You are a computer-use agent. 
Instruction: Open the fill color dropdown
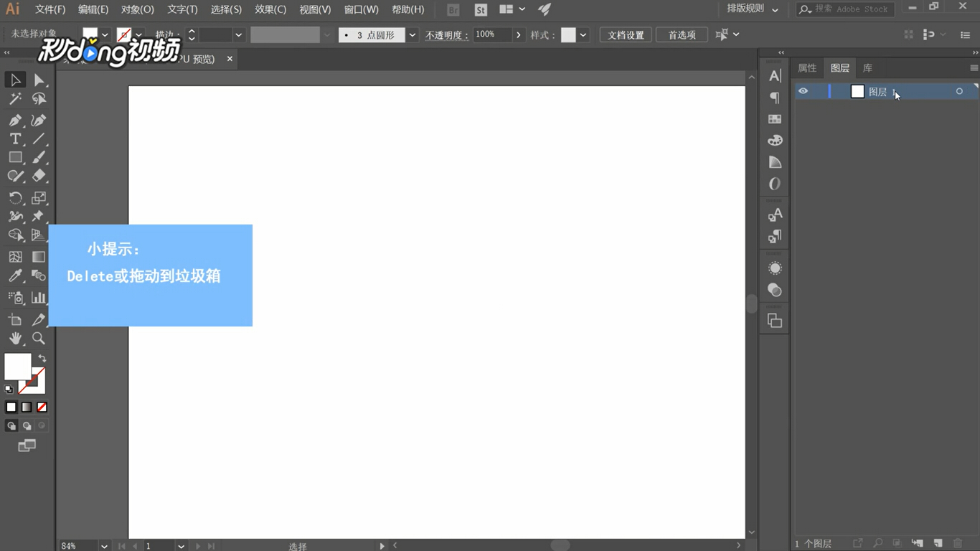pos(105,34)
